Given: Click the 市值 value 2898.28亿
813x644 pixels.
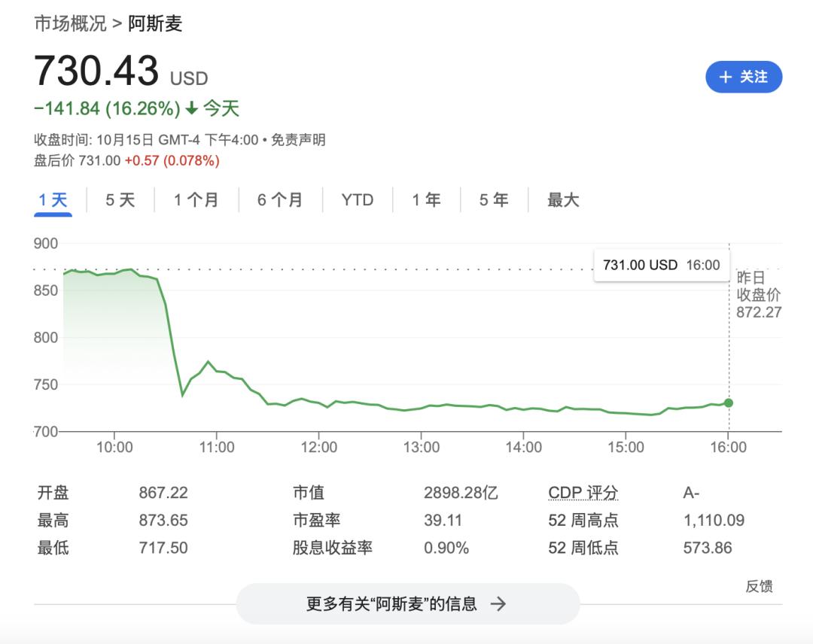Looking at the screenshot, I should tap(461, 492).
